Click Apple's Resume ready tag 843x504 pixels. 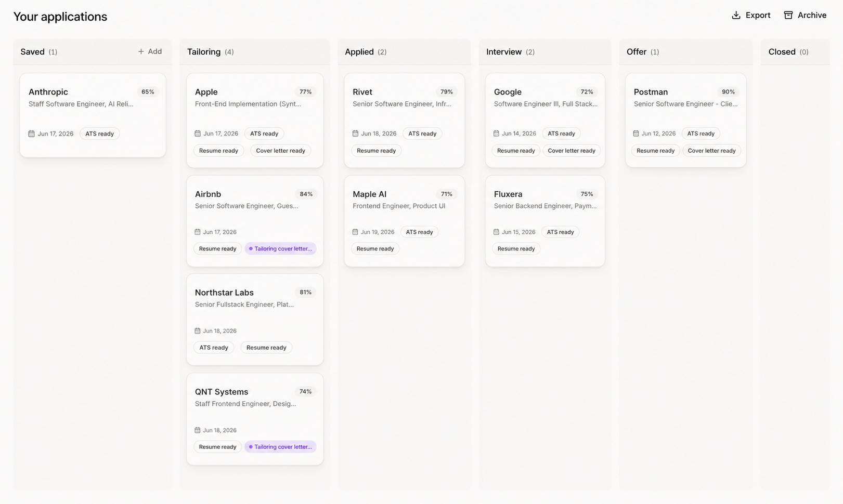pos(218,151)
